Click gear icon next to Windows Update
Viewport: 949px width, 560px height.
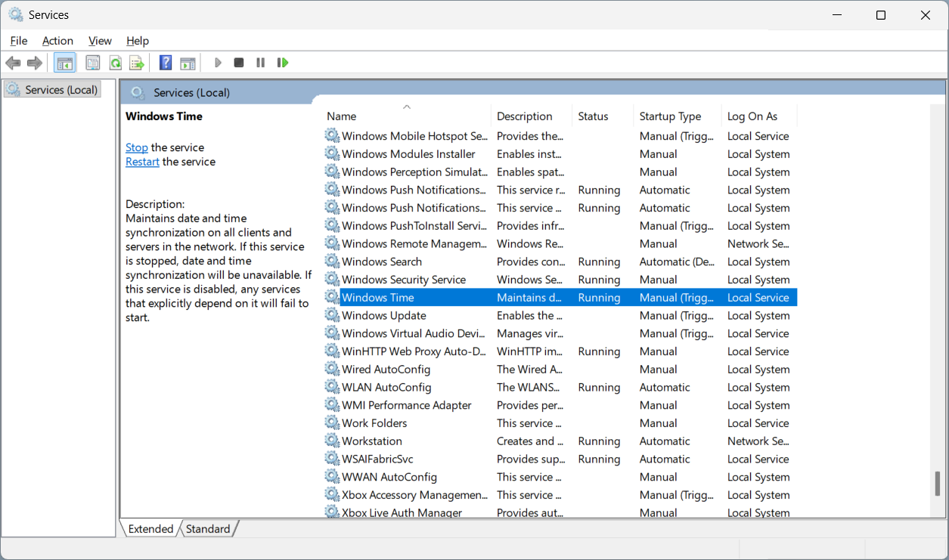332,315
